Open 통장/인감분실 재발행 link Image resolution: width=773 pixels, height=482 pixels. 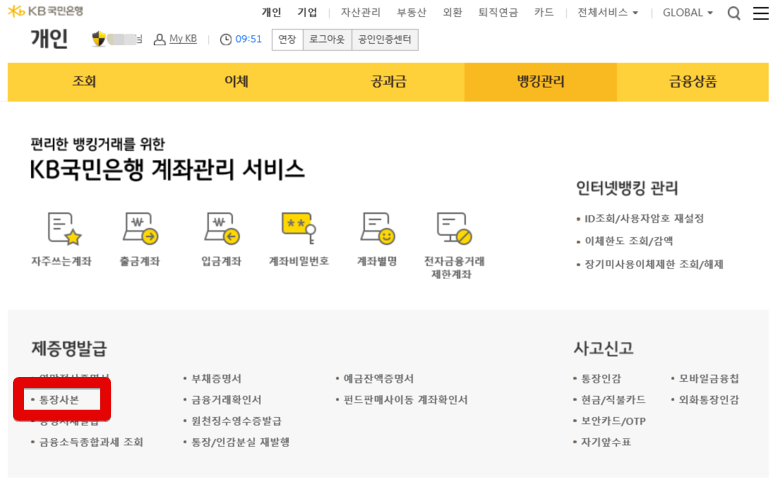[240, 442]
